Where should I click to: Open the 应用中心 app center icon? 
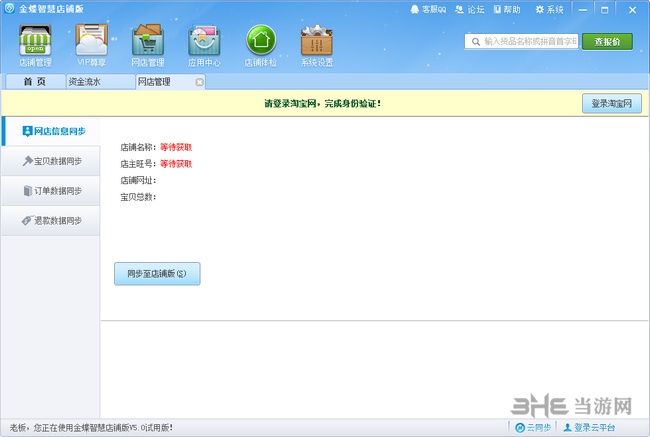pos(204,45)
